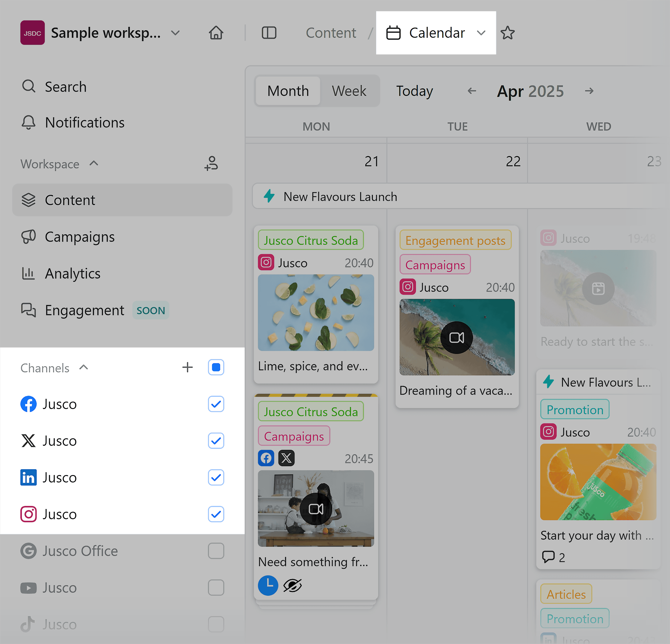Screen dimensions: 670x644
Task: Click the home icon in the top bar
Action: [216, 32]
